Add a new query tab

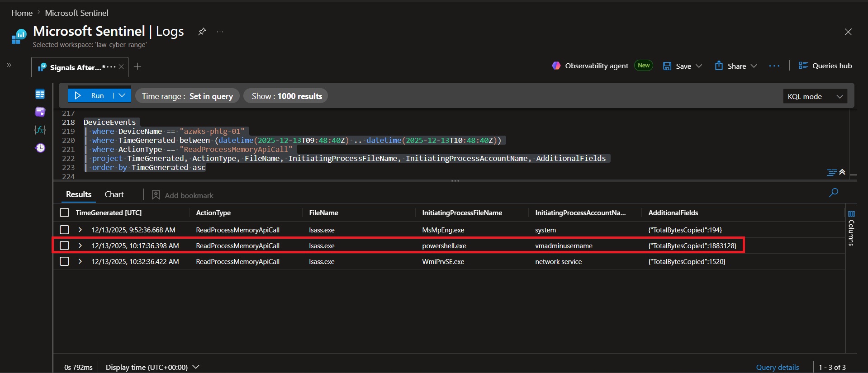tap(138, 66)
